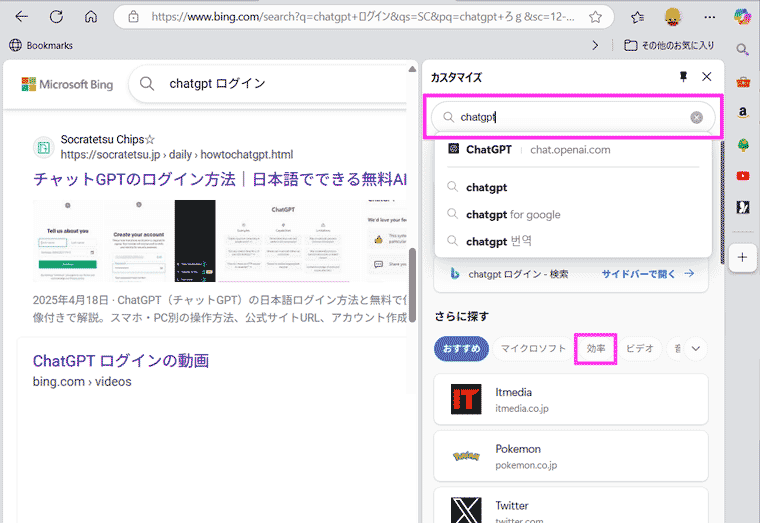Open the YouTube sidebar icon
This screenshot has width=760, height=523.
coord(743,175)
